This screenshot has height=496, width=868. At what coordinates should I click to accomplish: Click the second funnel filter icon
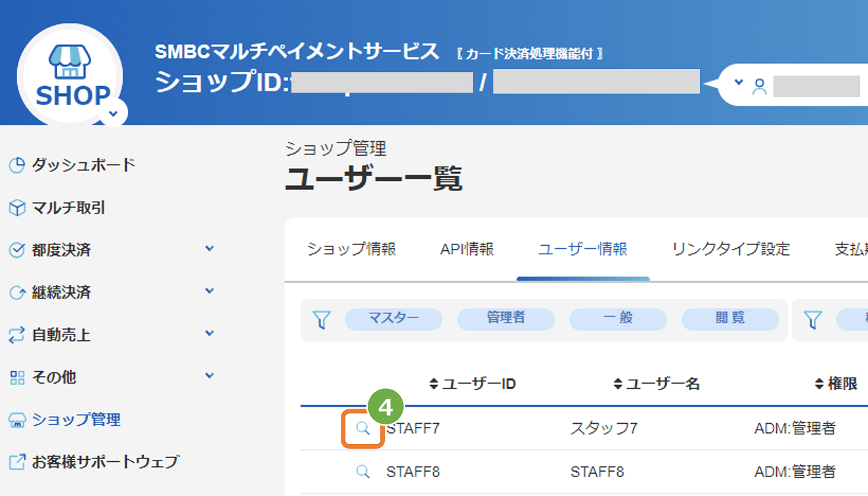813,320
